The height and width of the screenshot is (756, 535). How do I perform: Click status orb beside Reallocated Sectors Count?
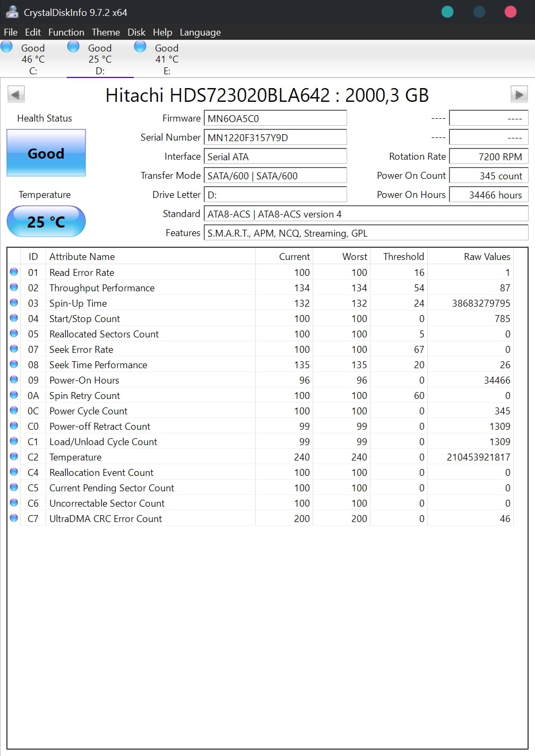click(x=14, y=334)
